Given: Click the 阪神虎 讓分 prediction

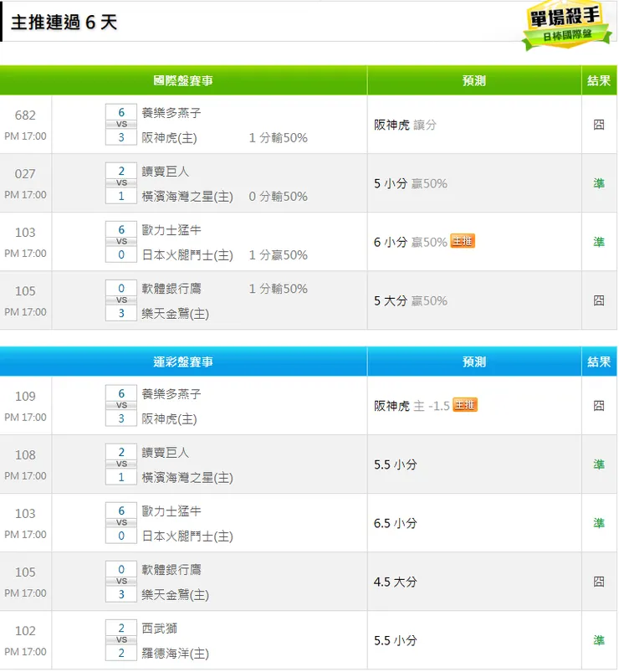Looking at the screenshot, I should click(x=405, y=125).
